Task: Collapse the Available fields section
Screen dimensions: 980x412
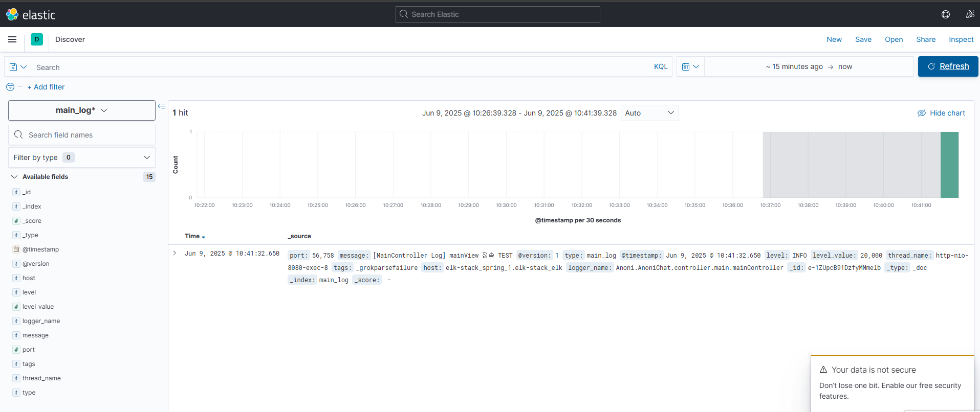Action: (x=14, y=177)
